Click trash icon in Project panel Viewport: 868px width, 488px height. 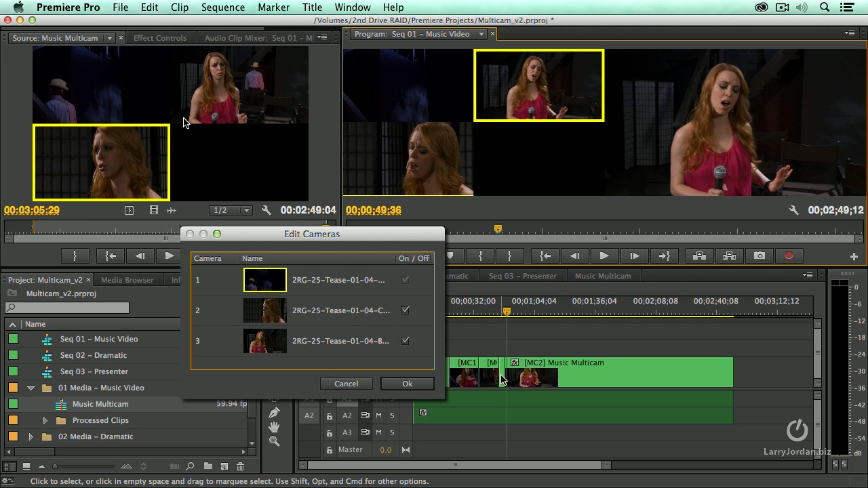240,466
